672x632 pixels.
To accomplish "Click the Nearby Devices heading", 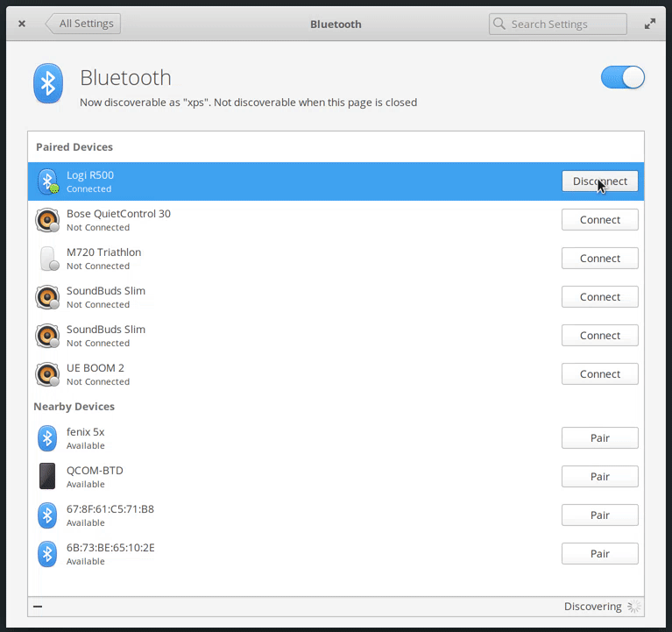I will (74, 407).
